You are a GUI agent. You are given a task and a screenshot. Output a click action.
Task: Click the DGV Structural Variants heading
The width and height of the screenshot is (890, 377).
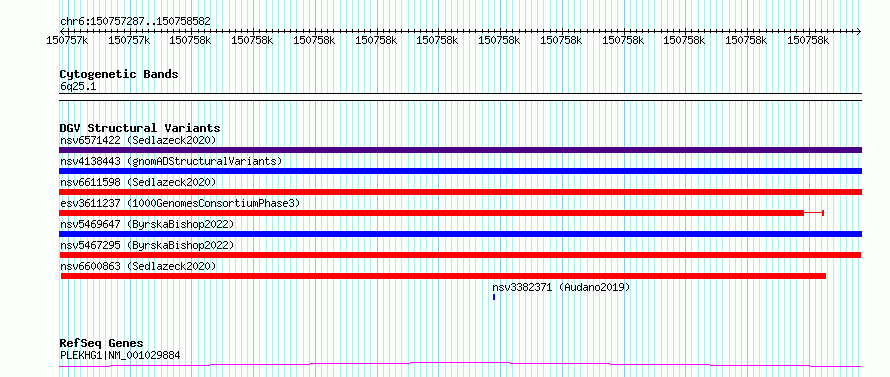pyautogui.click(x=140, y=128)
